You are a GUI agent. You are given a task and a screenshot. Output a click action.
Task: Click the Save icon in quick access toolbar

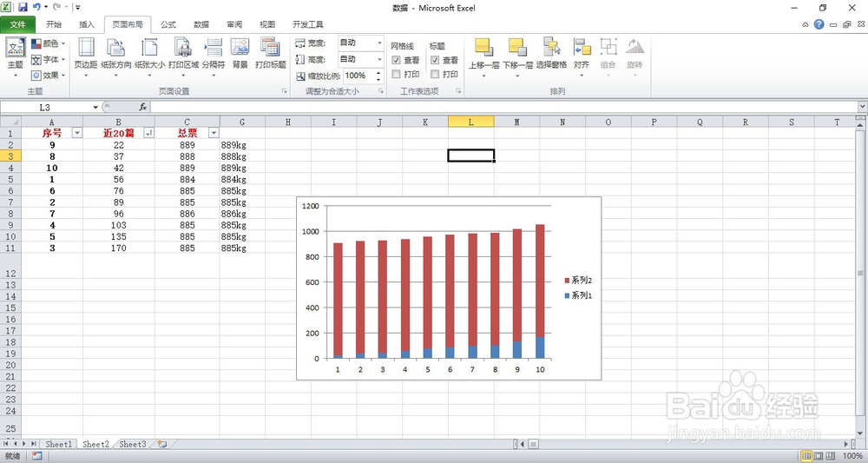click(x=23, y=7)
